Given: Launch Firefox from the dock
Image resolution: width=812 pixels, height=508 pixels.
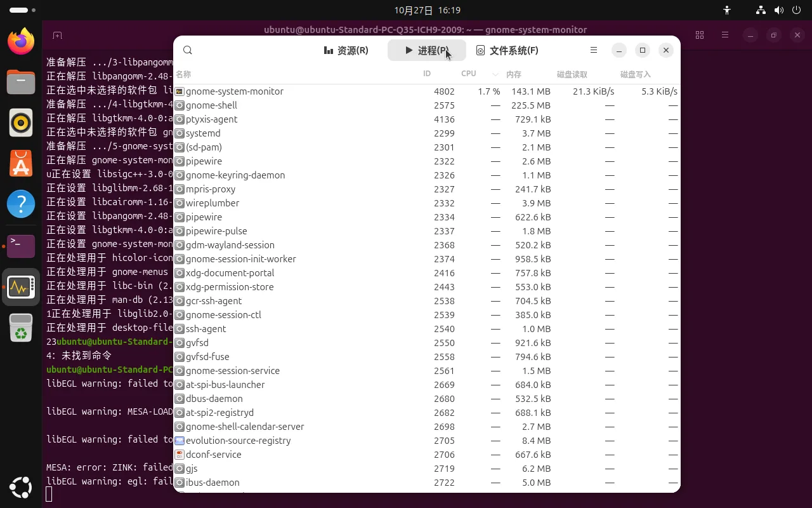Looking at the screenshot, I should 21,42.
